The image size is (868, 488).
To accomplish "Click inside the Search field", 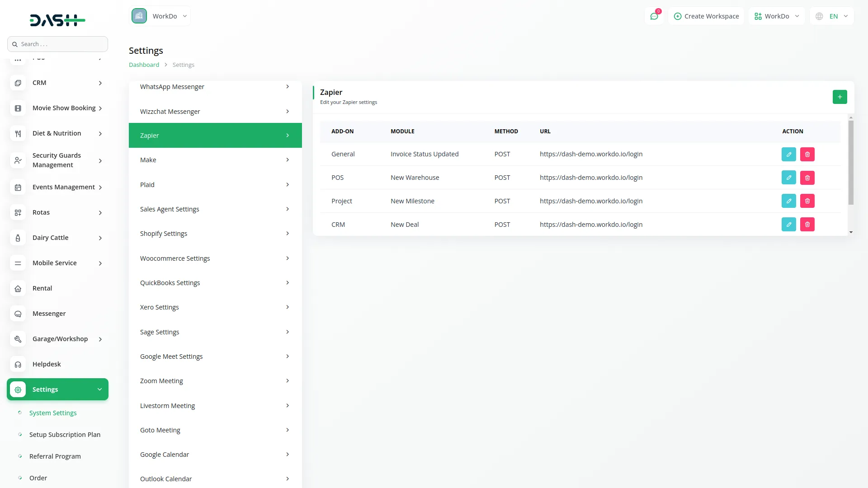I will (57, 44).
